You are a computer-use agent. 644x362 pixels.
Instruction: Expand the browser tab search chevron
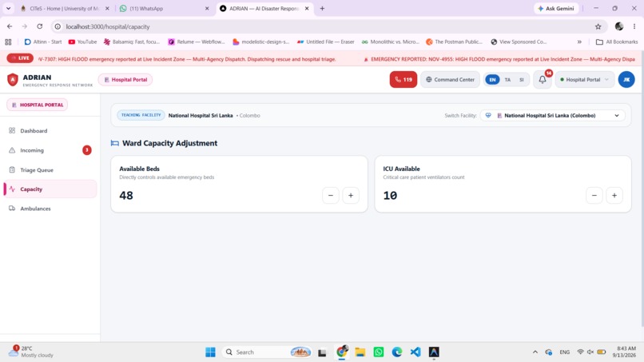tap(8, 8)
